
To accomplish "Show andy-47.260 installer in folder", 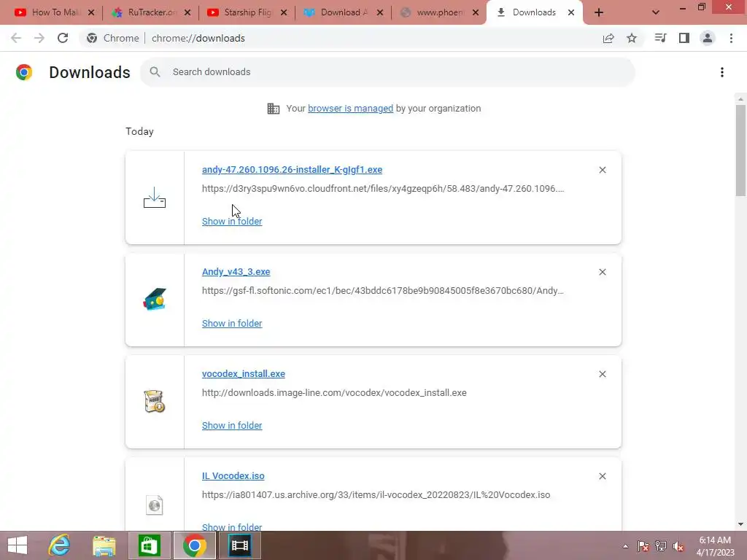I will pyautogui.click(x=232, y=222).
